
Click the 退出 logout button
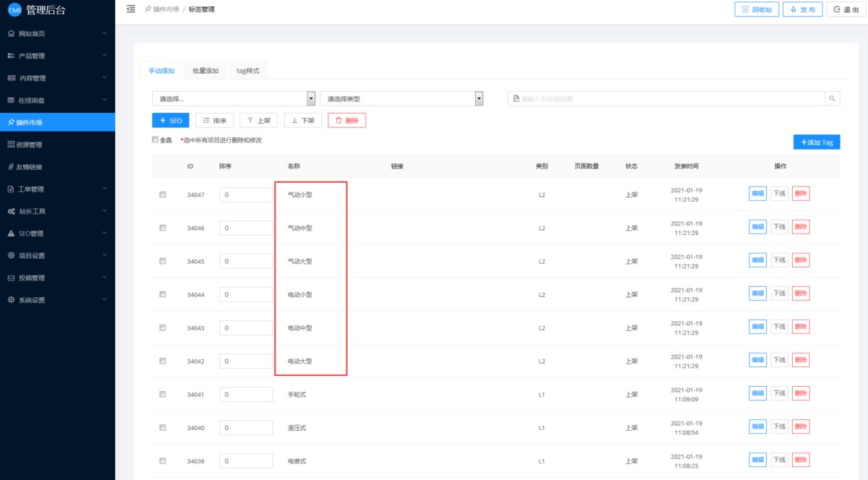pyautogui.click(x=846, y=9)
